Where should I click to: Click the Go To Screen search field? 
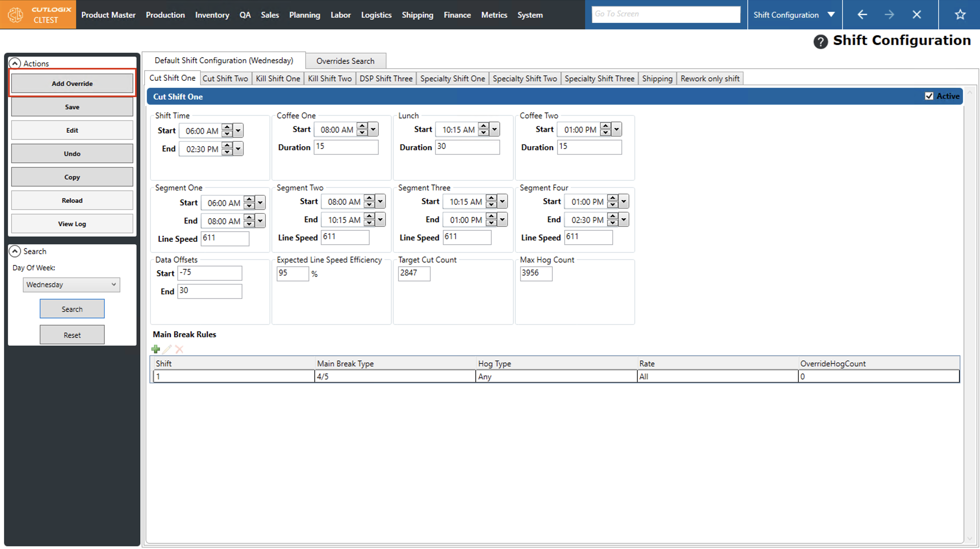(665, 14)
